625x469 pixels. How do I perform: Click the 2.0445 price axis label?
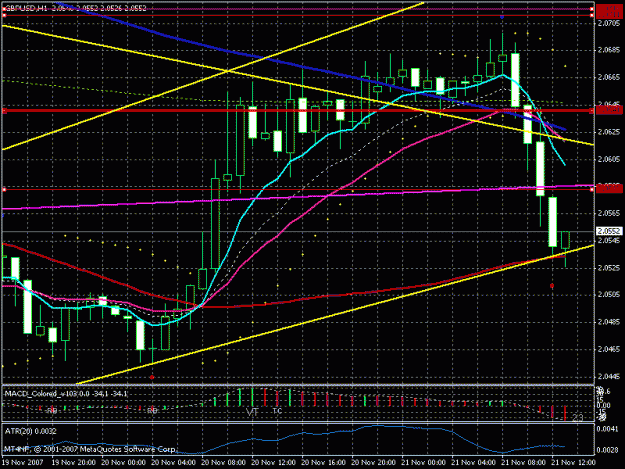tap(609, 376)
